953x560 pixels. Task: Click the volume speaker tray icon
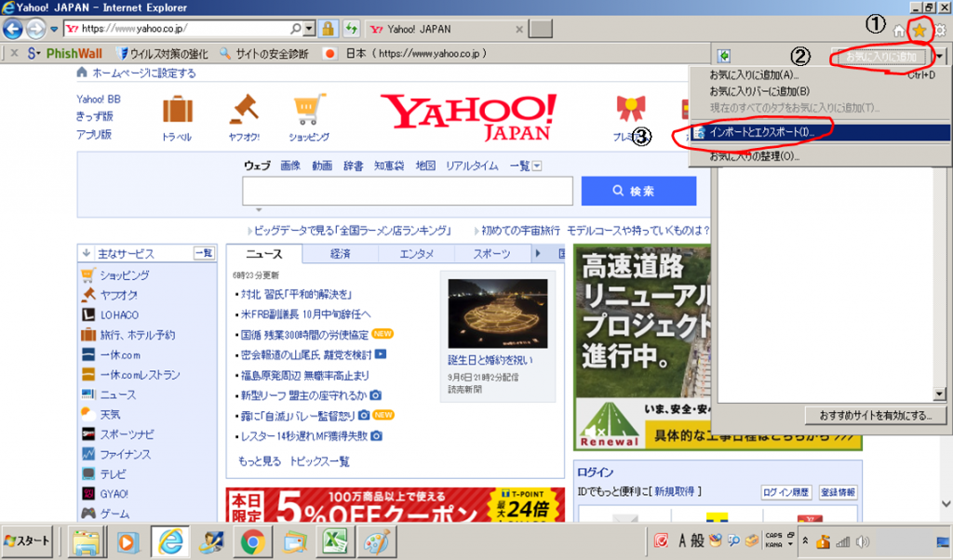coord(862,541)
